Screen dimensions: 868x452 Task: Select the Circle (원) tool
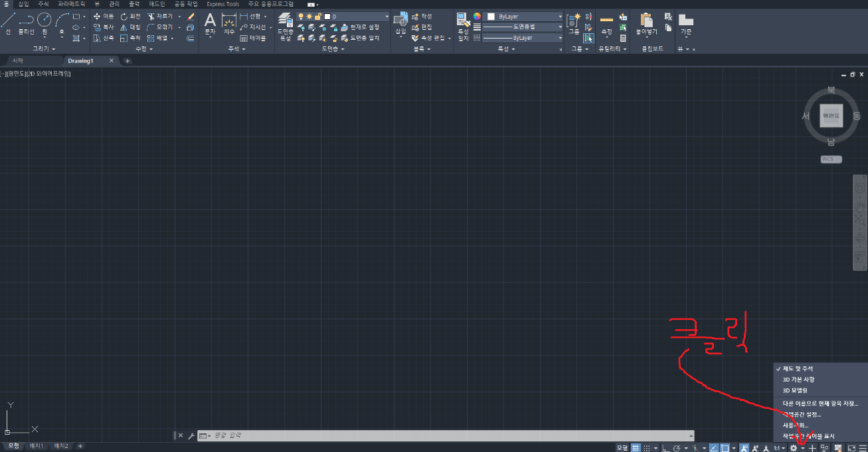(44, 25)
